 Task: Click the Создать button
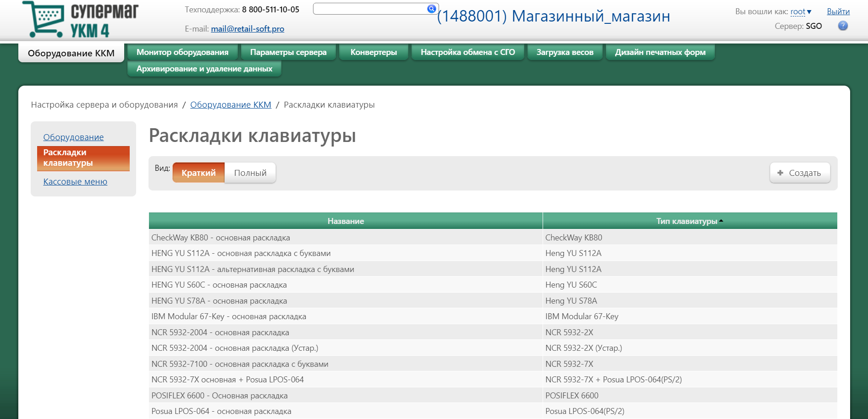[x=800, y=173]
